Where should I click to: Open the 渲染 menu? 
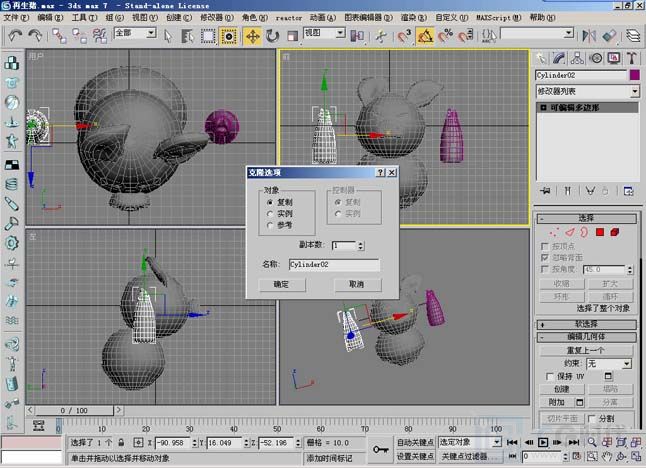pyautogui.click(x=414, y=18)
